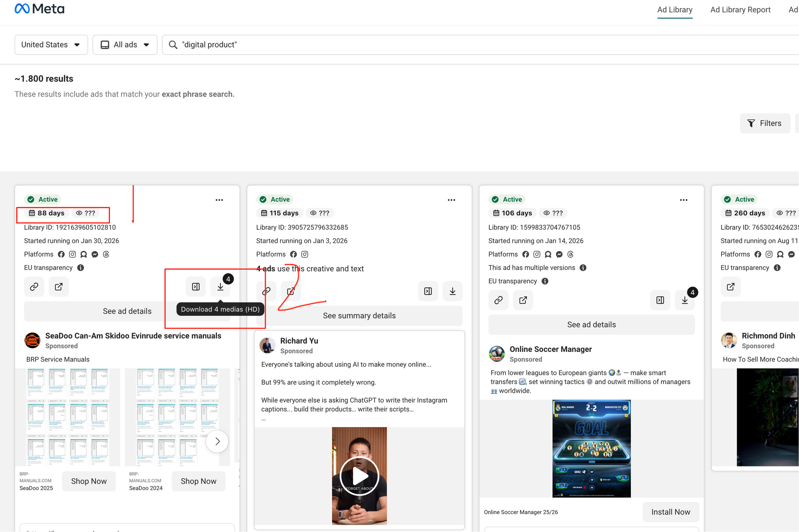Image resolution: width=799 pixels, height=532 pixels.
Task: Click See summary details button
Action: [x=359, y=316]
